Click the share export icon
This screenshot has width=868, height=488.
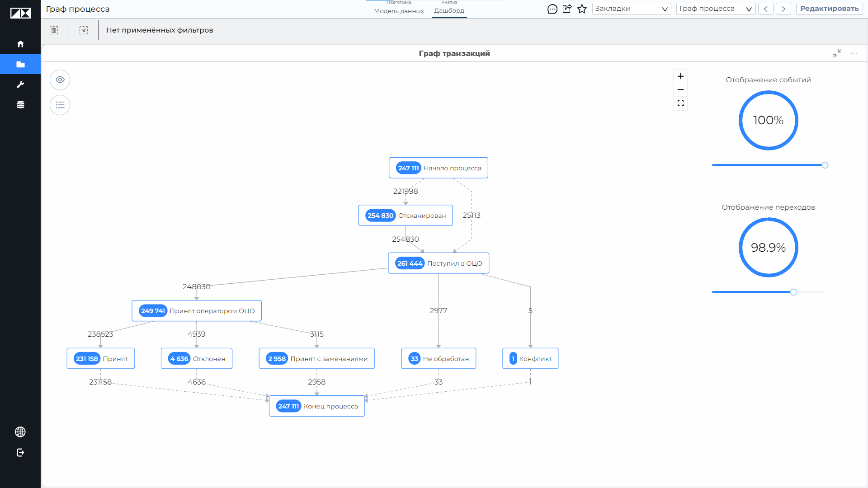point(567,9)
